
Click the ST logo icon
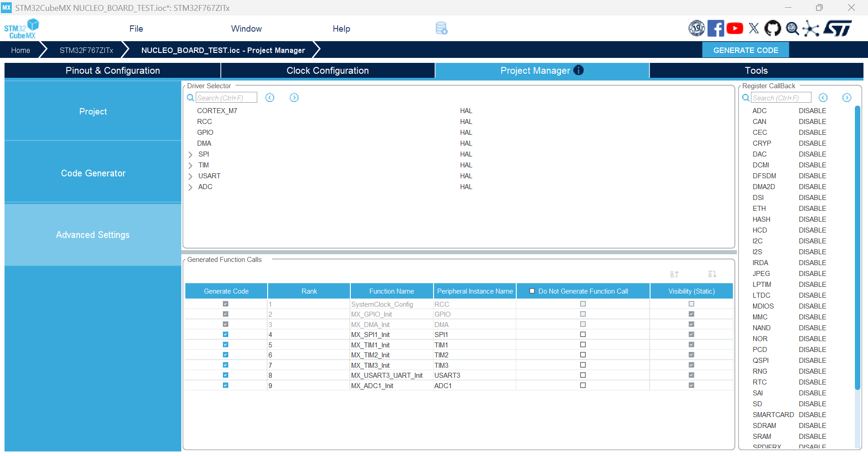click(838, 28)
